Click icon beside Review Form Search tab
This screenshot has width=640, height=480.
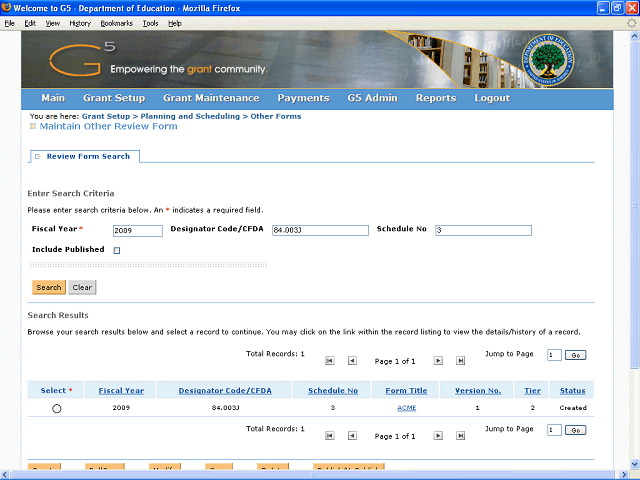(x=38, y=157)
